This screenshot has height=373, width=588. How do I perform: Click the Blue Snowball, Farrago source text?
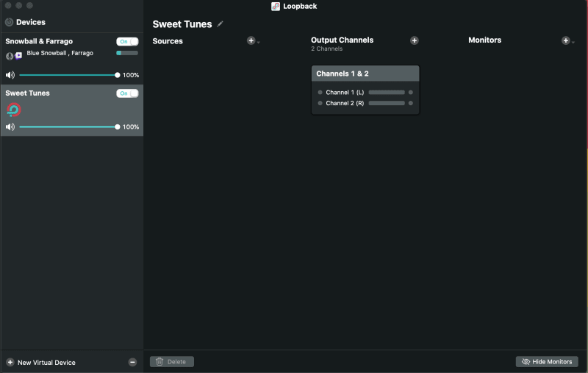[60, 53]
